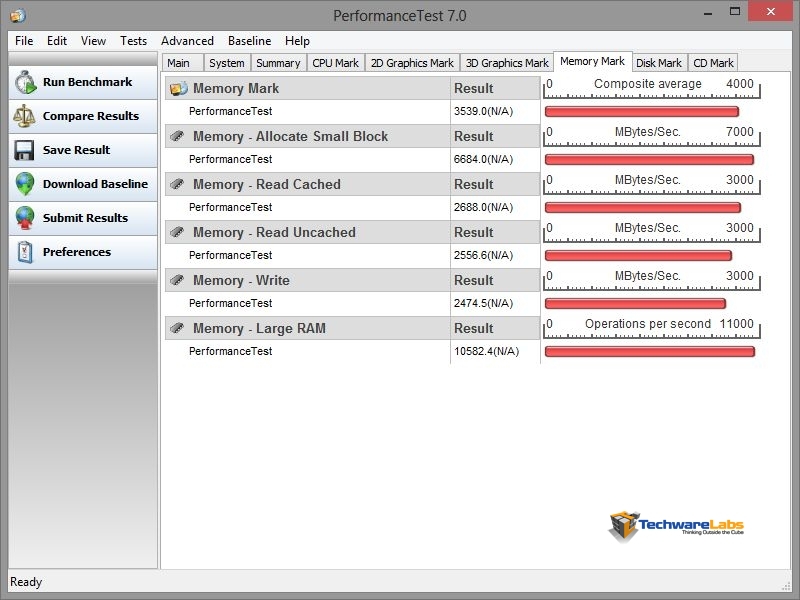Screen dimensions: 800x600
Task: Switch to the Disk Mark tab
Action: click(x=659, y=63)
